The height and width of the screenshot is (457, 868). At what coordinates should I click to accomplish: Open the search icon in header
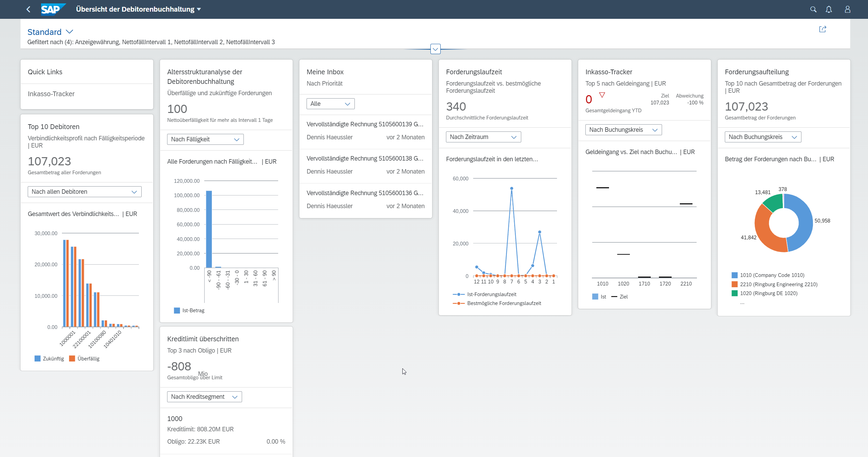(813, 9)
